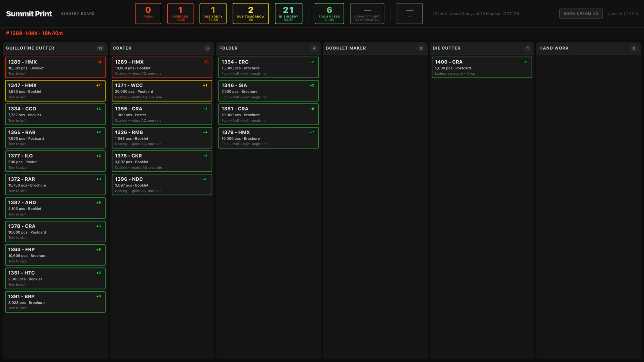Open the 1354 - ERG brochure card

[x=269, y=67]
